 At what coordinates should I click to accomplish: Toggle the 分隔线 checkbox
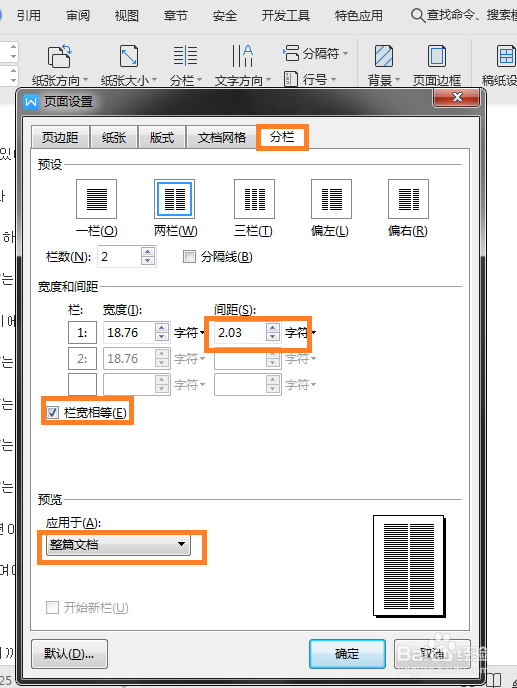click(x=189, y=257)
